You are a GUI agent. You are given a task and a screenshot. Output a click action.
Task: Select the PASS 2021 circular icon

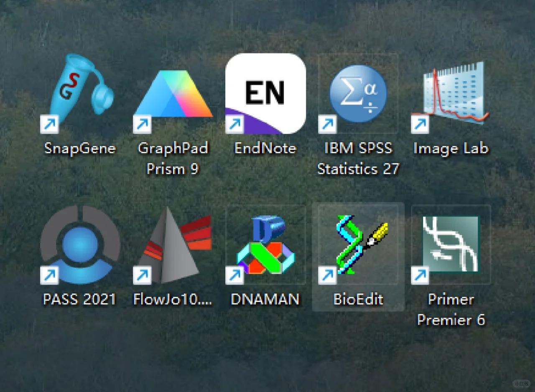[80, 245]
